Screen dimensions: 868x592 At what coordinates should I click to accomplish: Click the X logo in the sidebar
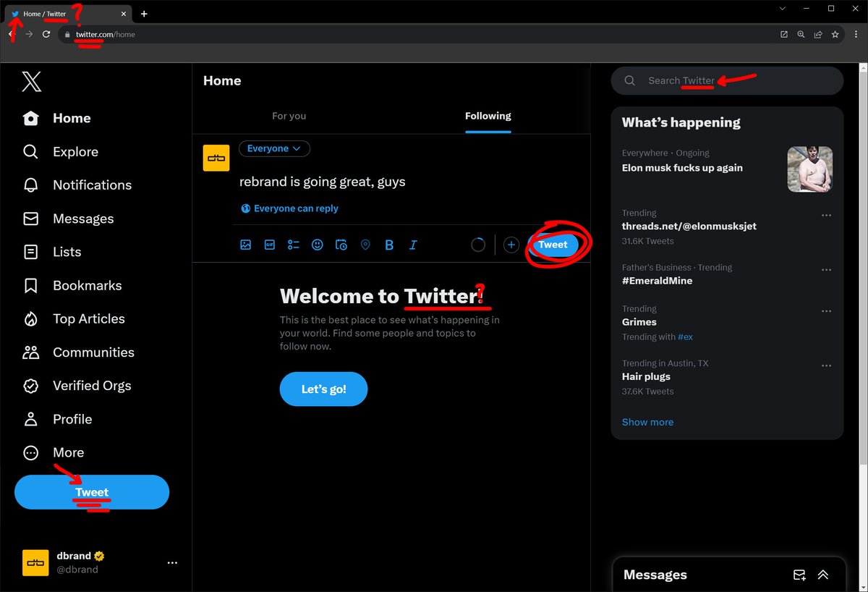pos(31,81)
